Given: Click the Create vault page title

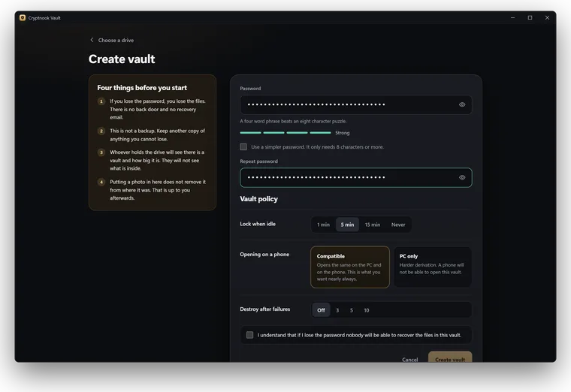Looking at the screenshot, I should 122,59.
